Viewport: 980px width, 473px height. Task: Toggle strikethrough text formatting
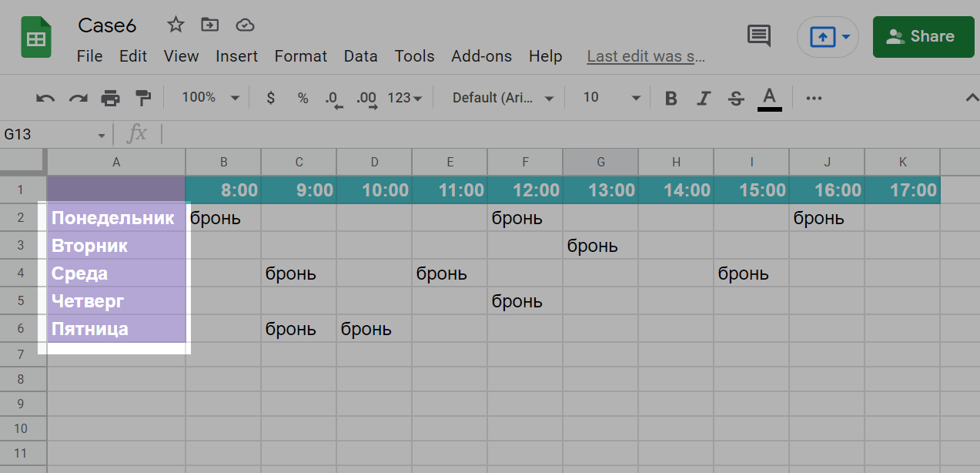tap(736, 98)
